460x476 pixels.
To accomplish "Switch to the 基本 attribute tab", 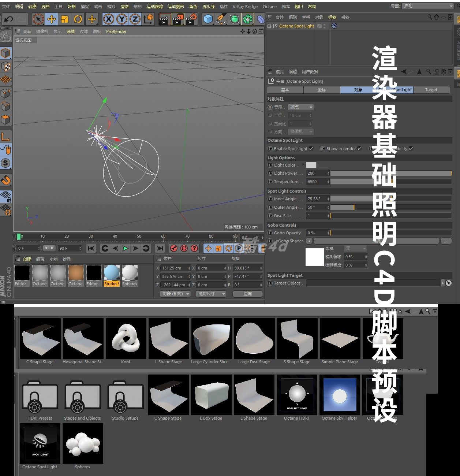I will (x=285, y=90).
